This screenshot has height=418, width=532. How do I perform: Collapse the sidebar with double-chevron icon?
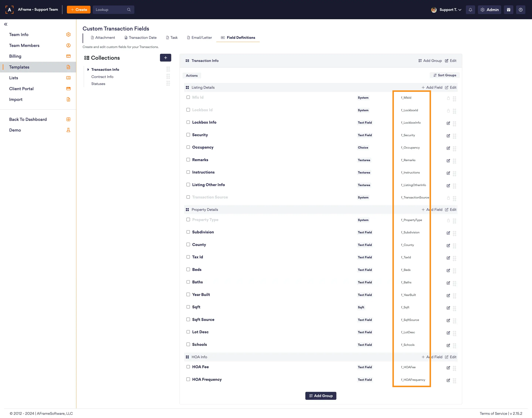point(6,24)
